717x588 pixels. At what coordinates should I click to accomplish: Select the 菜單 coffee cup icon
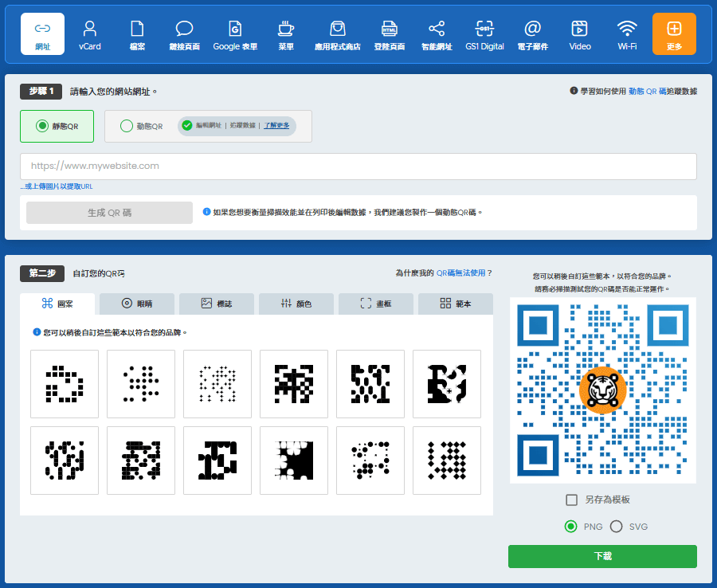click(286, 33)
